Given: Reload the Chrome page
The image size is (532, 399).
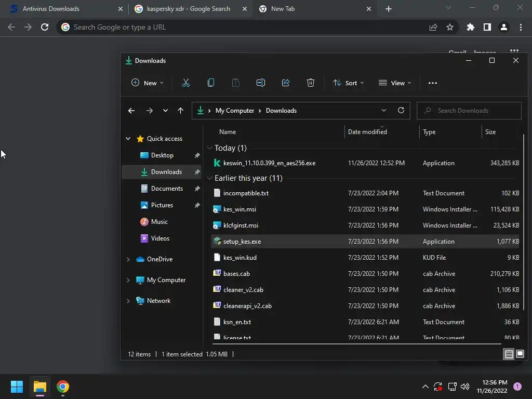Looking at the screenshot, I should pos(45,27).
